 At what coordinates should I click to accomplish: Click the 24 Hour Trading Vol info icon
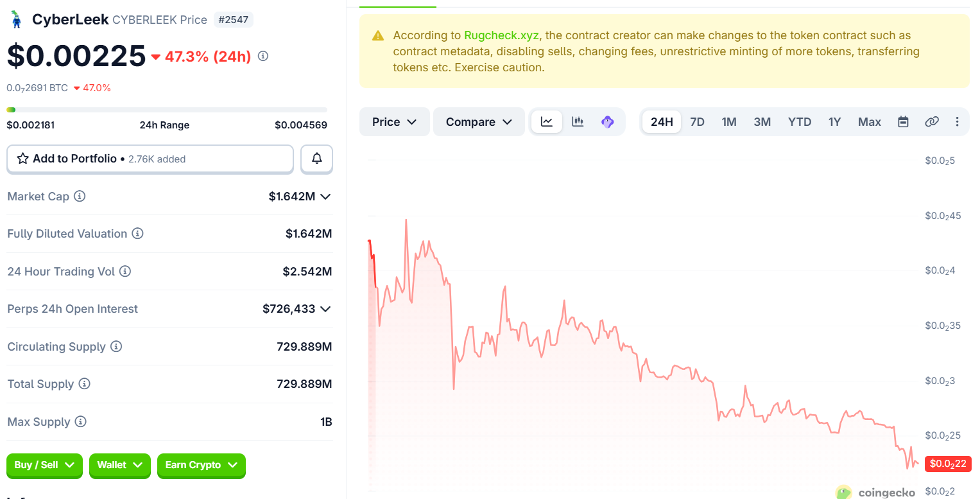(125, 272)
